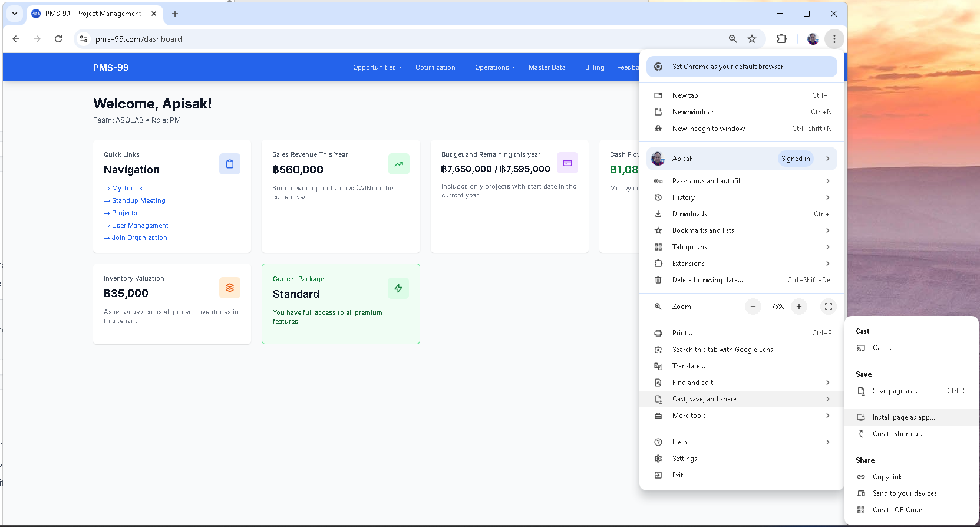This screenshot has height=527, width=980.
Task: Enter fullscreen mode from Zoom row
Action: [x=829, y=307]
